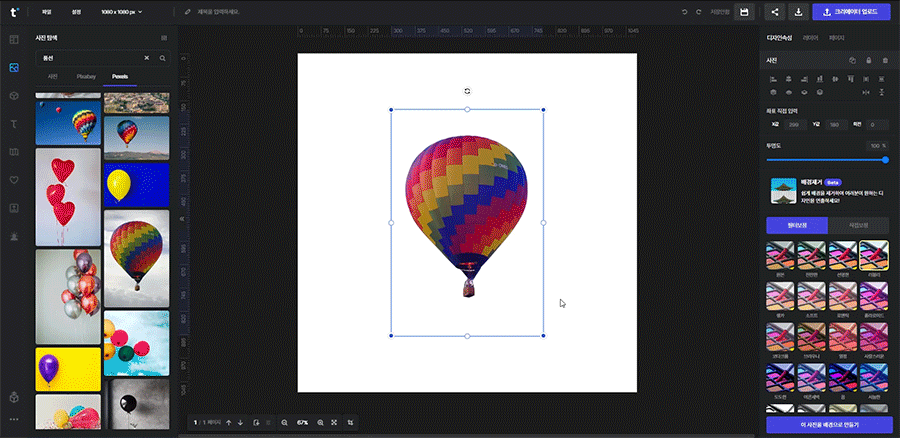The height and width of the screenshot is (438, 900).
Task: Toggle the lock icon for the photo
Action: [868, 60]
